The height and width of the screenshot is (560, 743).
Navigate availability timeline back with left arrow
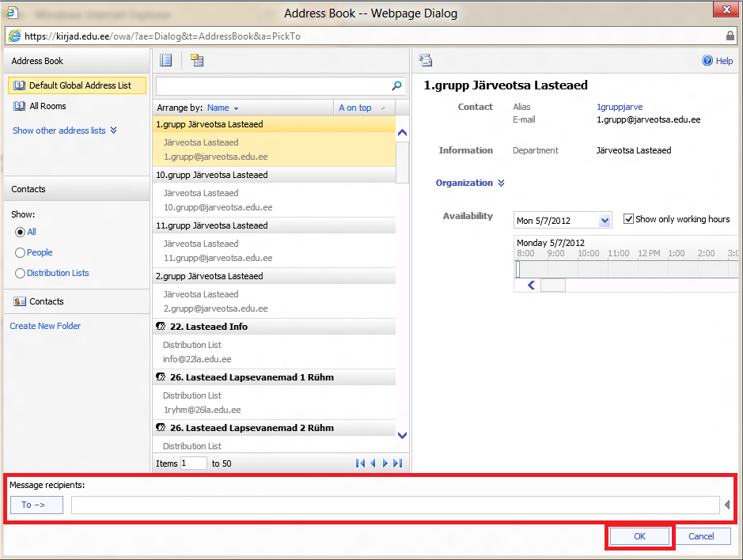pyautogui.click(x=531, y=285)
